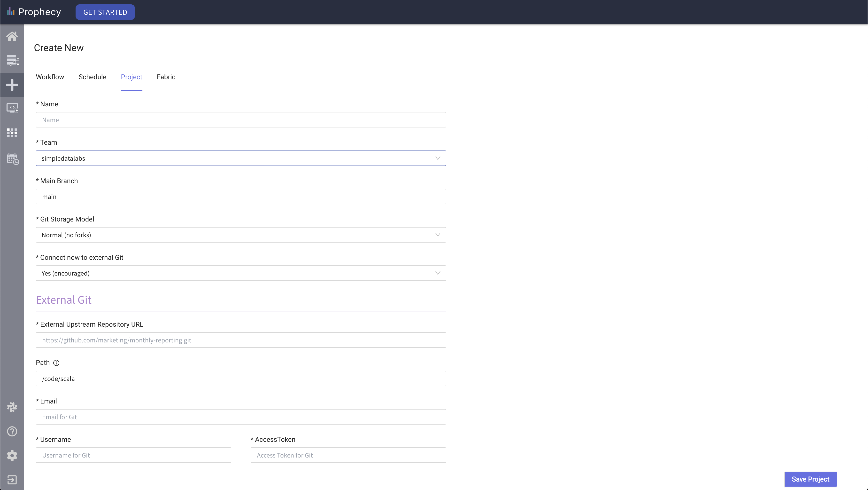Image resolution: width=868 pixels, height=490 pixels.
Task: Focus the Access Token for Git field
Action: pos(348,455)
